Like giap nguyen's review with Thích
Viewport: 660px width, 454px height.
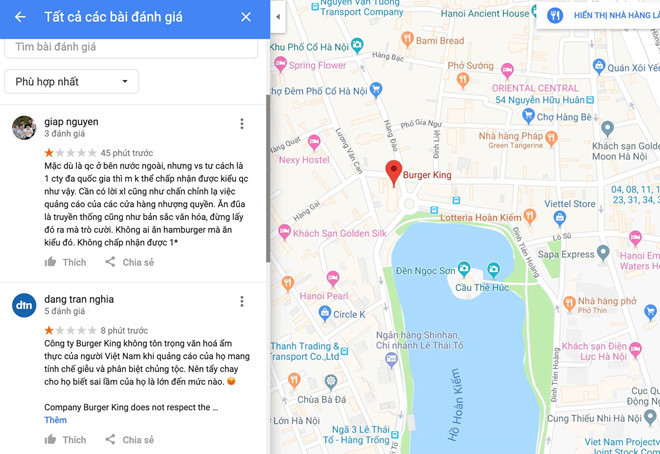65,262
